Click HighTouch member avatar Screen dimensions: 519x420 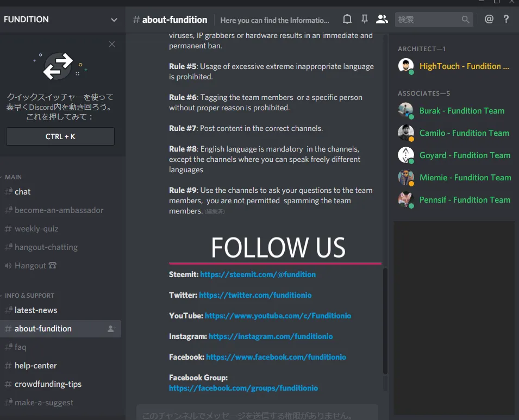(406, 66)
